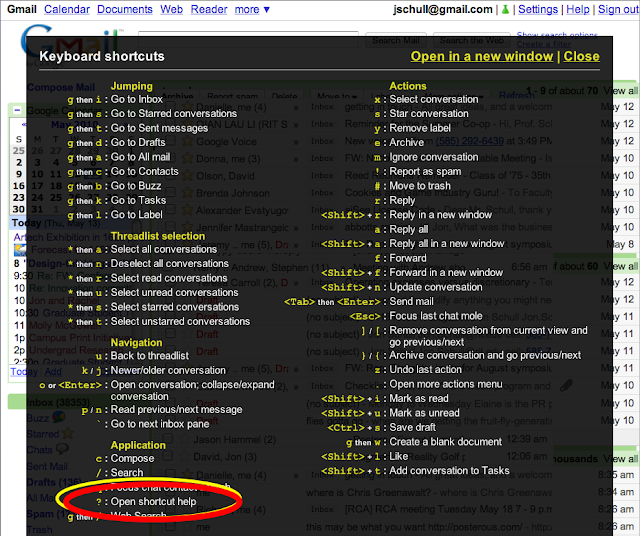Click the 'Deselect all conversations' shortcut entry
This screenshot has height=536, width=640.
coord(169,264)
